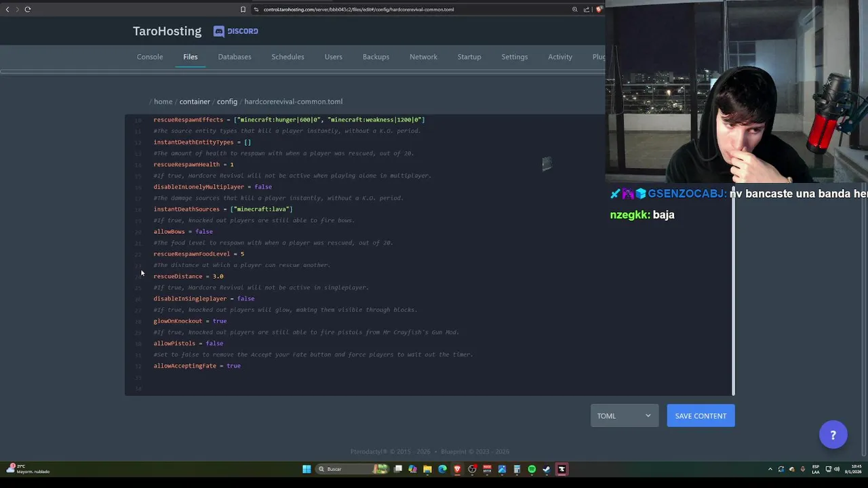The height and width of the screenshot is (488, 868).
Task: Open site settings icon beside URL
Action: 256,9
